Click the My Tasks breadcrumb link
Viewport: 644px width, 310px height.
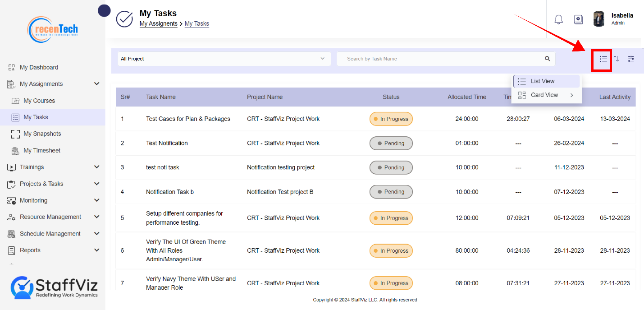[x=197, y=23]
